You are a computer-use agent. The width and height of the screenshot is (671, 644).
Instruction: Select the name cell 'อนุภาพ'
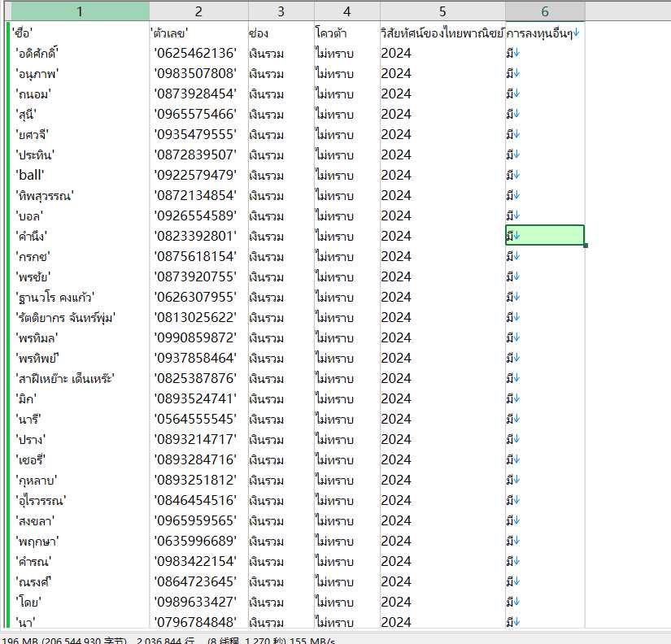(x=80, y=74)
